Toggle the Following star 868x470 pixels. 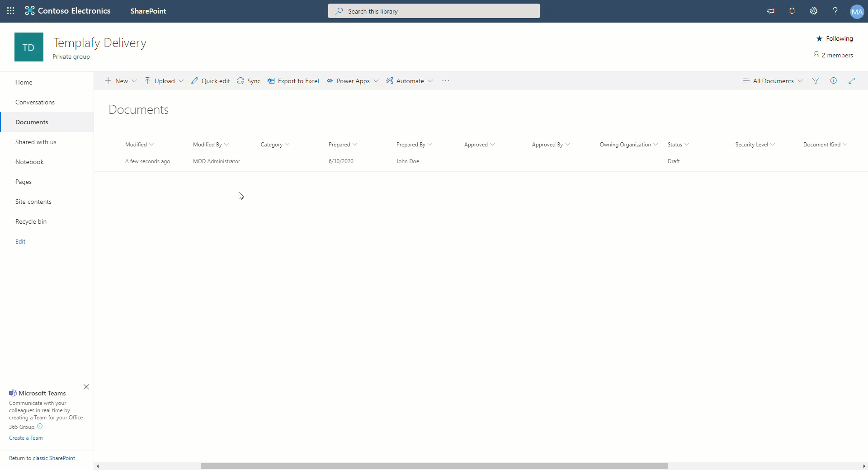(x=835, y=38)
